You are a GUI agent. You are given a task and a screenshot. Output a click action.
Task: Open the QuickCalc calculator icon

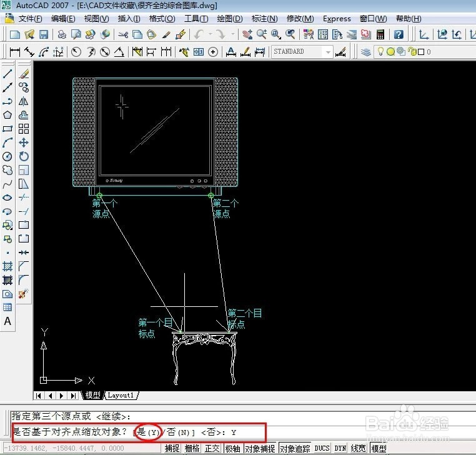(x=380, y=34)
